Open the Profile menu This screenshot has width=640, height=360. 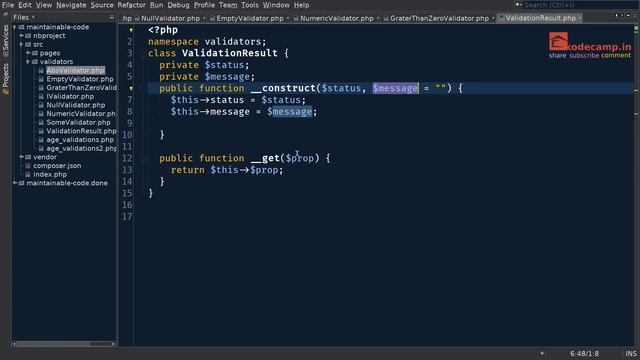click(204, 5)
